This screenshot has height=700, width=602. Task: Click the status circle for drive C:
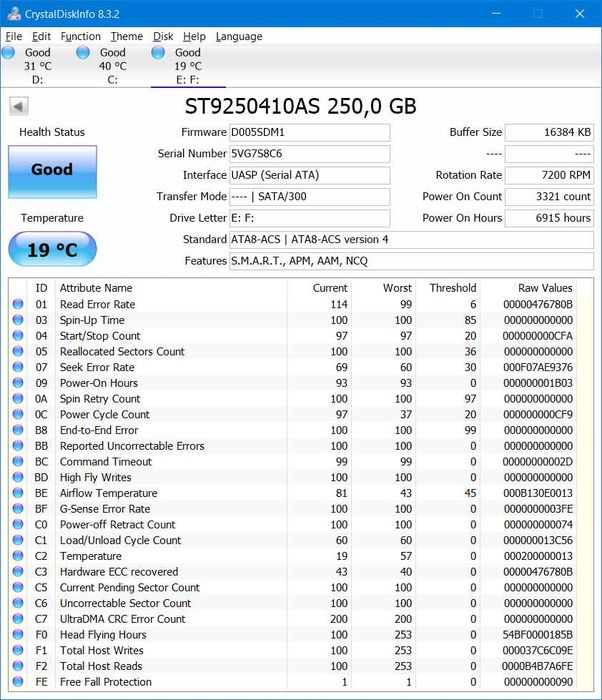(x=83, y=53)
